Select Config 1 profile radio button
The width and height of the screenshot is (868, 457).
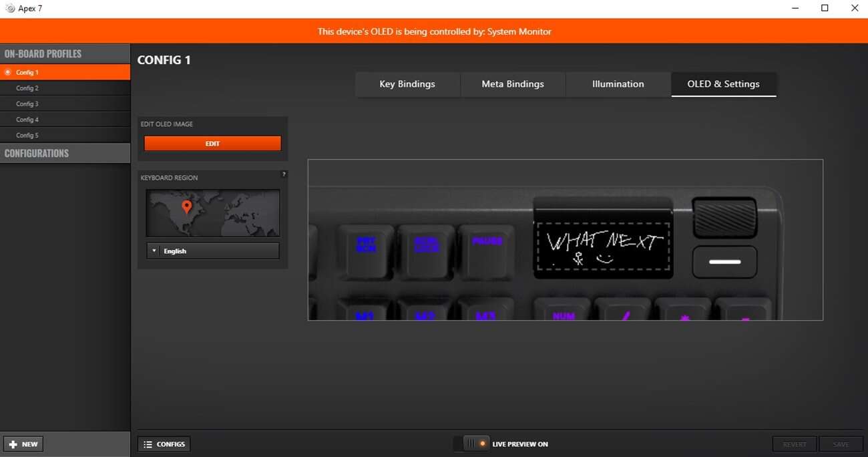coord(8,72)
